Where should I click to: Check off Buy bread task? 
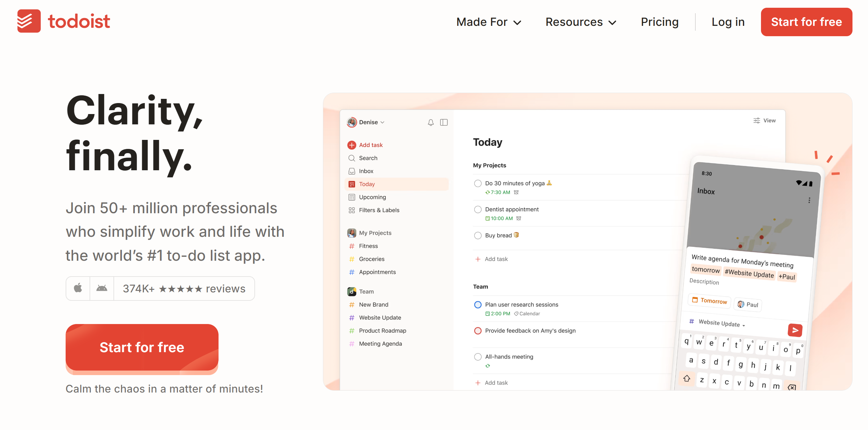tap(477, 236)
